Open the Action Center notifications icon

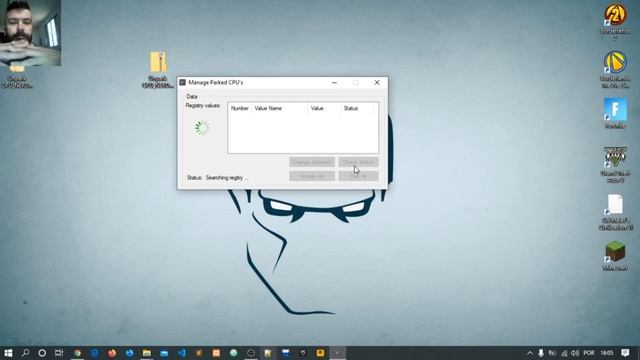click(625, 353)
